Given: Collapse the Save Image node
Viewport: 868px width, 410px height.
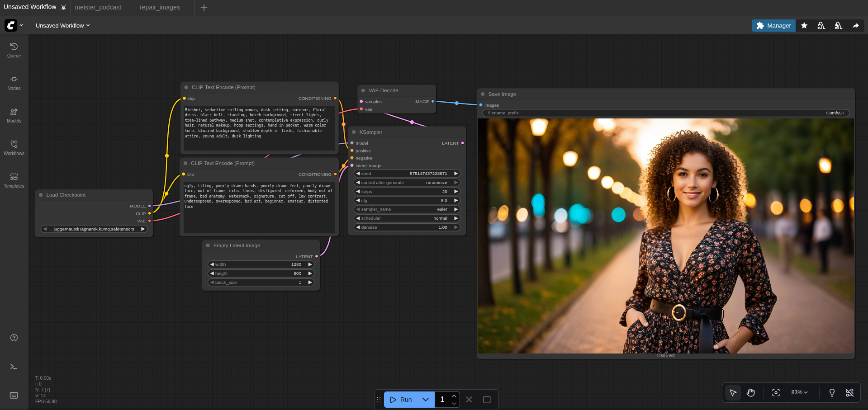Looking at the screenshot, I should point(483,94).
